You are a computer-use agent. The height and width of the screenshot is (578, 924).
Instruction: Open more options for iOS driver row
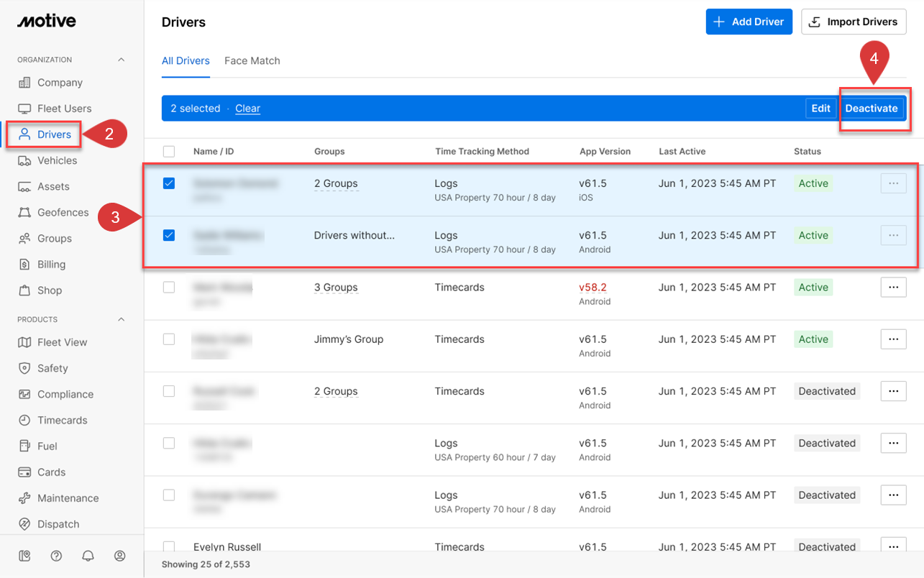893,183
